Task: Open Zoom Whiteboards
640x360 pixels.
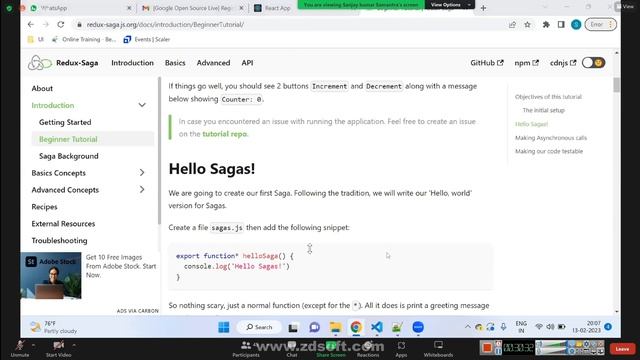Action: (x=438, y=349)
